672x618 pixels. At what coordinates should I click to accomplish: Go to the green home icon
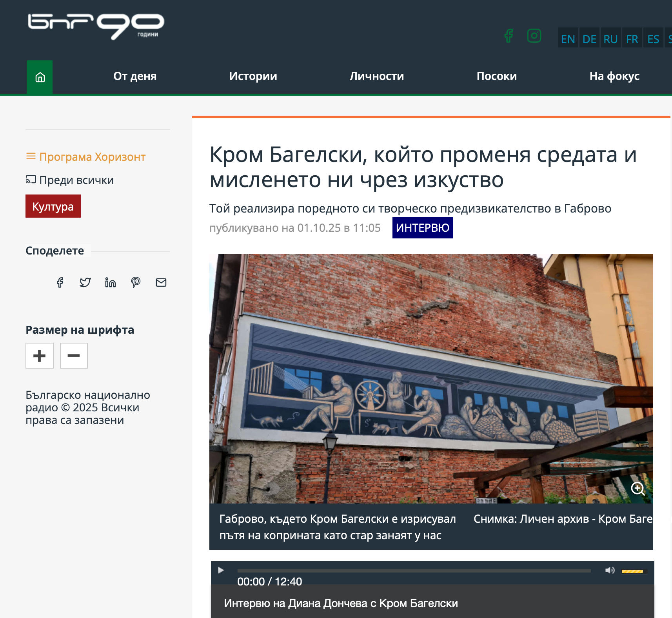40,77
